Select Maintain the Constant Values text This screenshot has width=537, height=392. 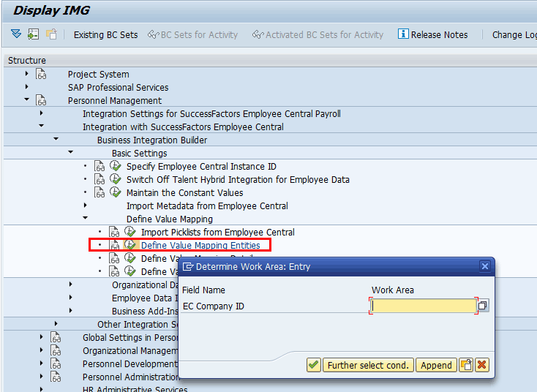[x=185, y=193]
